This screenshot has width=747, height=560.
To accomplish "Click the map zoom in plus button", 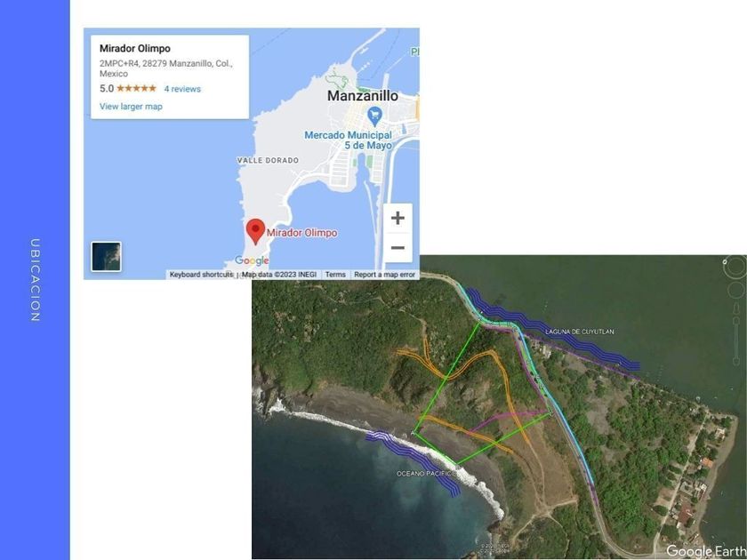I will coord(398,218).
